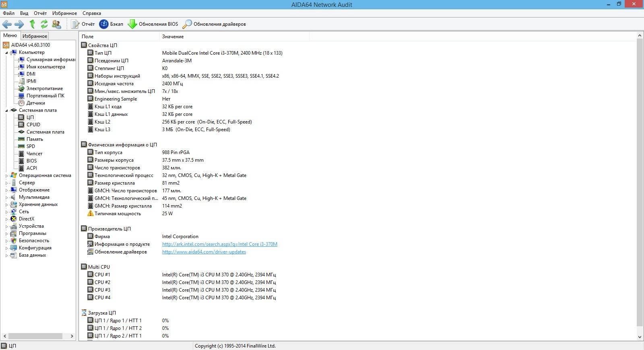The height and width of the screenshot is (350, 644).
Task: Click main pane scroll down arrow
Action: coord(640,337)
